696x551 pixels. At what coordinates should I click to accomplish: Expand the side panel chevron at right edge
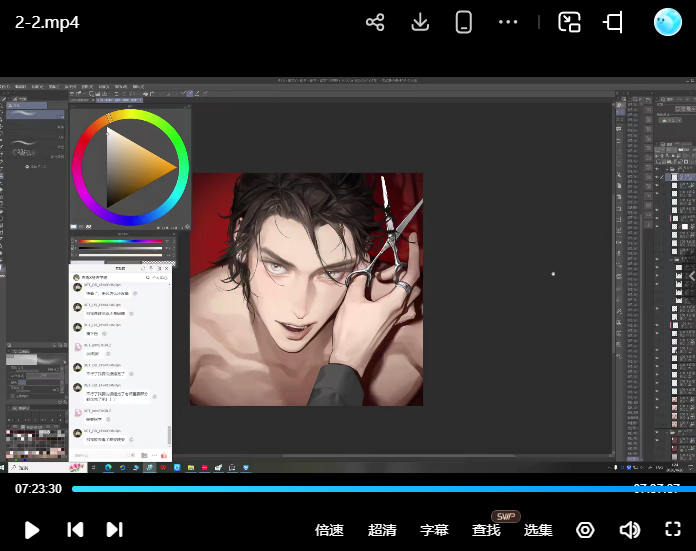tap(692, 276)
